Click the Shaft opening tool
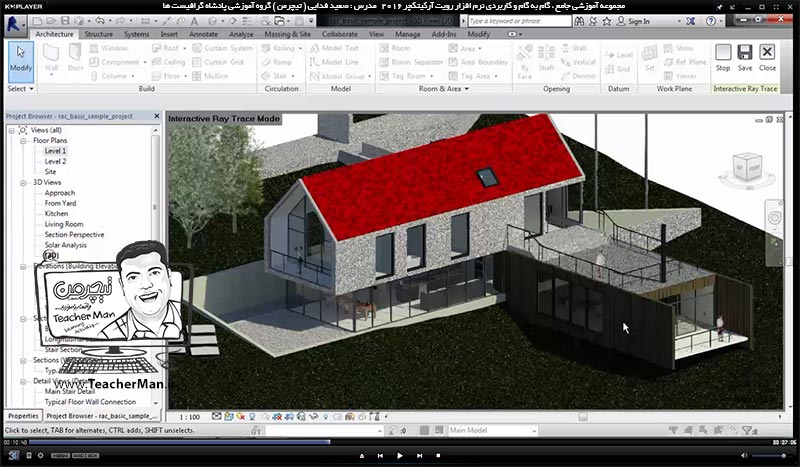Screen dimensions: 800x467 [x=546, y=58]
